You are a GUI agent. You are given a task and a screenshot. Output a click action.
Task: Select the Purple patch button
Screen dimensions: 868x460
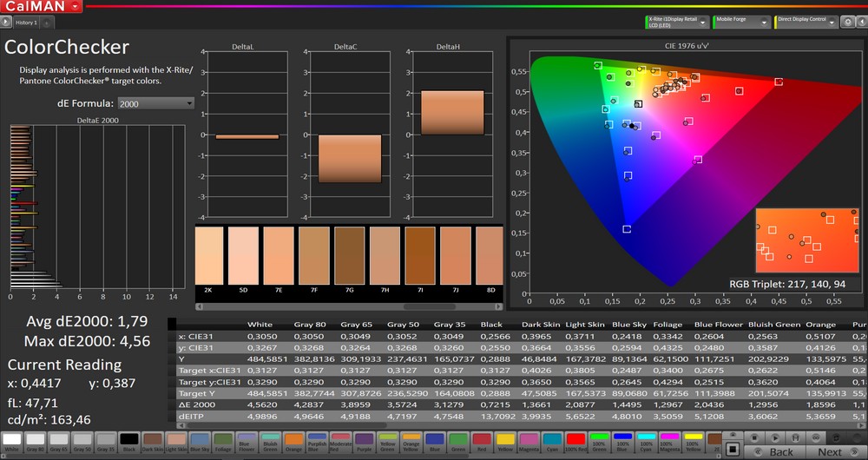(x=365, y=443)
